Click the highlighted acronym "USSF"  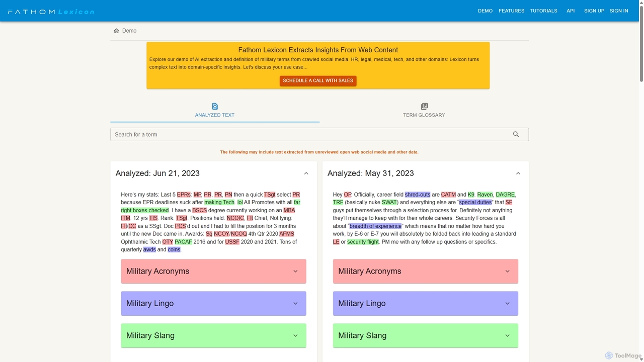click(232, 242)
